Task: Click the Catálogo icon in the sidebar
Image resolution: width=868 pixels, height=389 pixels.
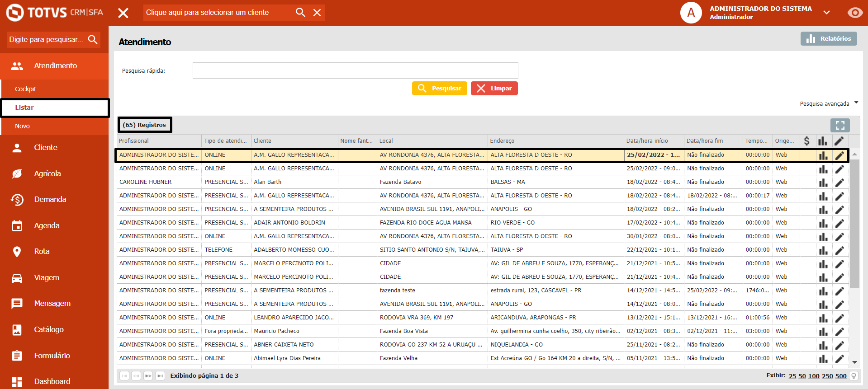Action: pyautogui.click(x=17, y=330)
